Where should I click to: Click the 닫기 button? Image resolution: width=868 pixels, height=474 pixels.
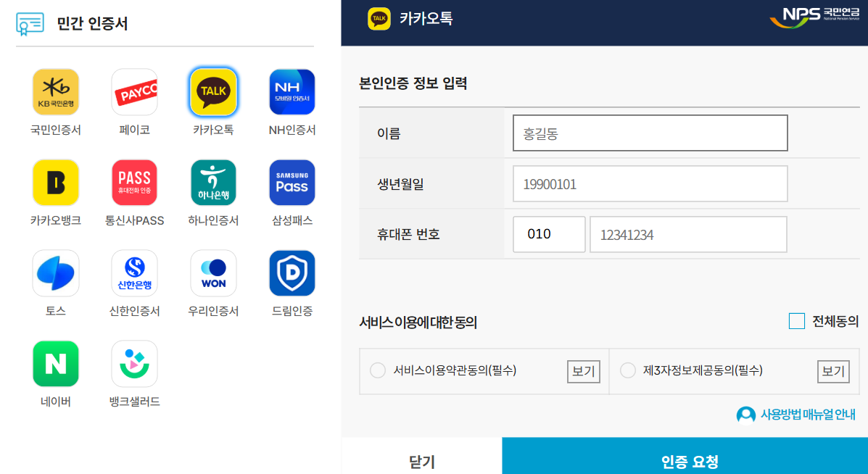click(422, 457)
